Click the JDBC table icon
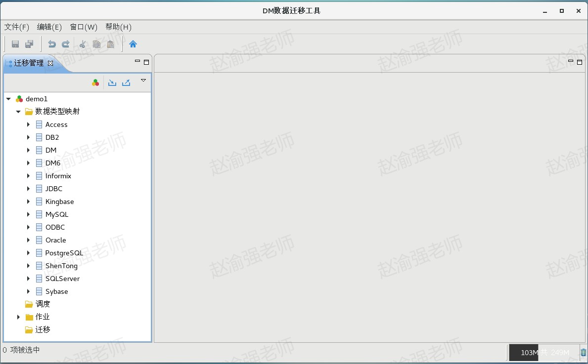 39,189
